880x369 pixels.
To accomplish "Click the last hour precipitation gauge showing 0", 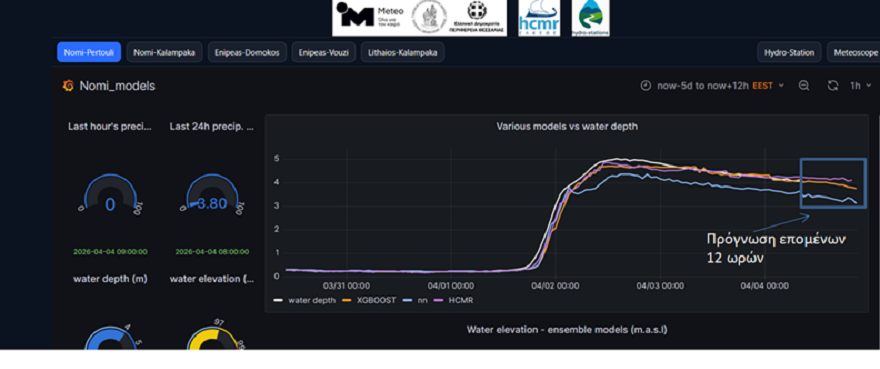I will 110,194.
